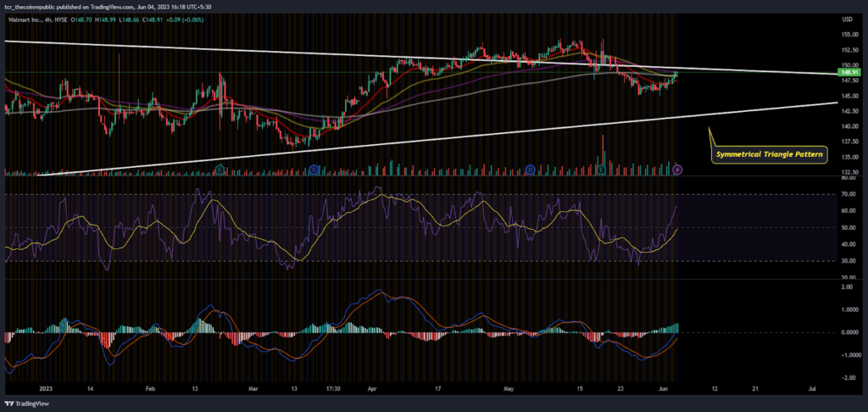
Task: Click the 140.00 price axis label
Action: pos(849,127)
